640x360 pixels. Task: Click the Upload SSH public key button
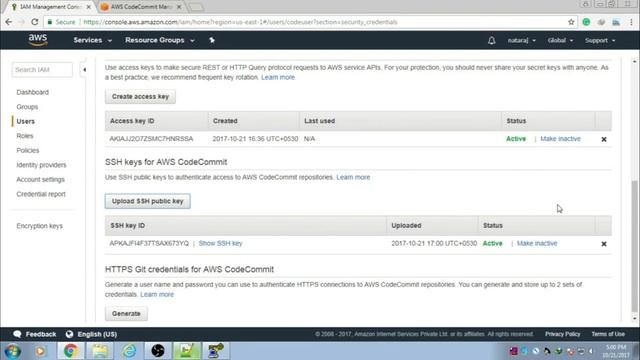pyautogui.click(x=148, y=201)
